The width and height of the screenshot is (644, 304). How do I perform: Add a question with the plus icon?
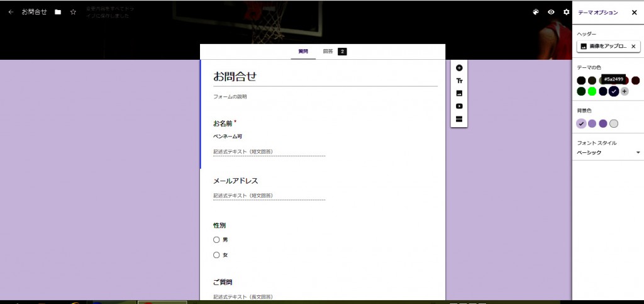(459, 68)
